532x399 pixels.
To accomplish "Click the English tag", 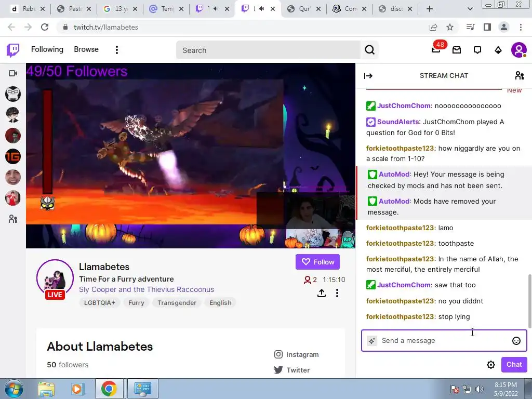I will (220, 303).
